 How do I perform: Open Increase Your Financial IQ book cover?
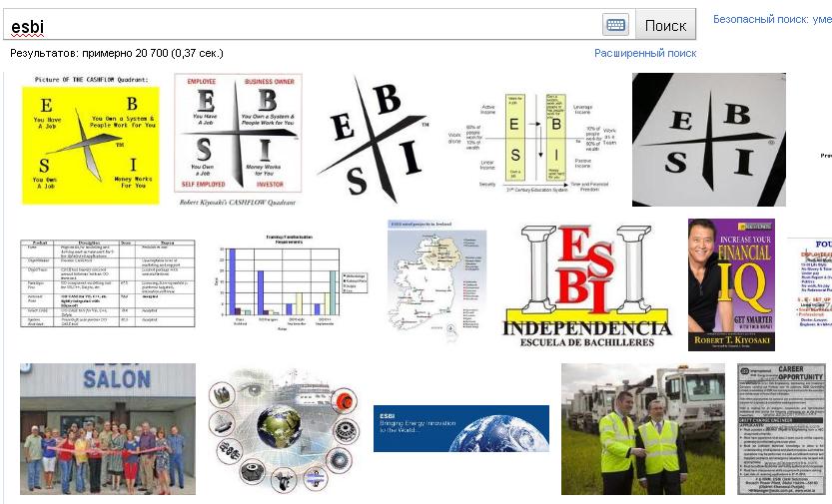[x=731, y=284]
